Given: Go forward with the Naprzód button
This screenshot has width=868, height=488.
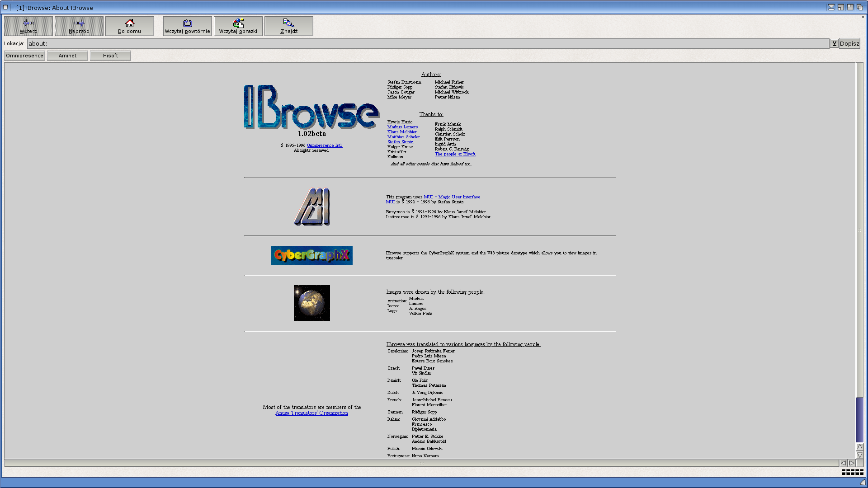Looking at the screenshot, I should tap(79, 26).
